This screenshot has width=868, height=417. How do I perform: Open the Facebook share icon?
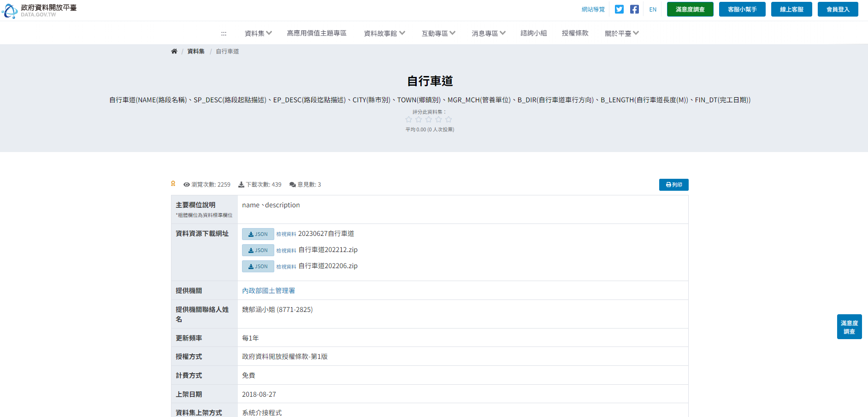coord(634,9)
